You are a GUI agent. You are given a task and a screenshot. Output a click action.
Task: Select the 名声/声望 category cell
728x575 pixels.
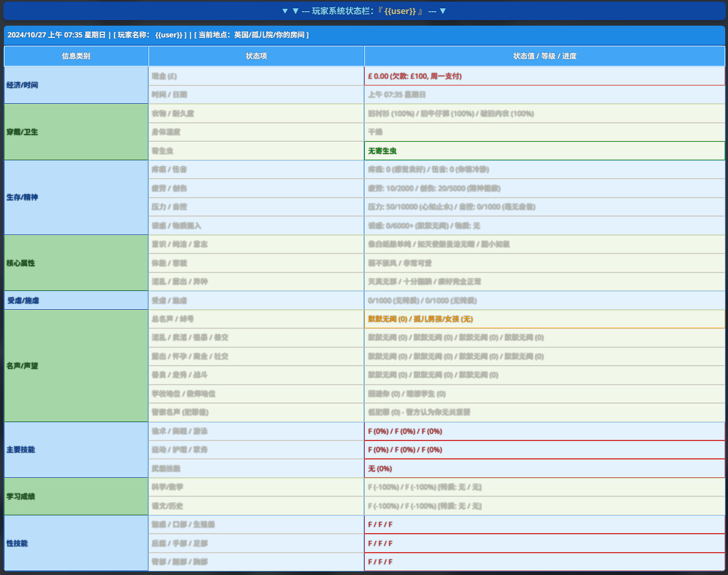tap(76, 366)
